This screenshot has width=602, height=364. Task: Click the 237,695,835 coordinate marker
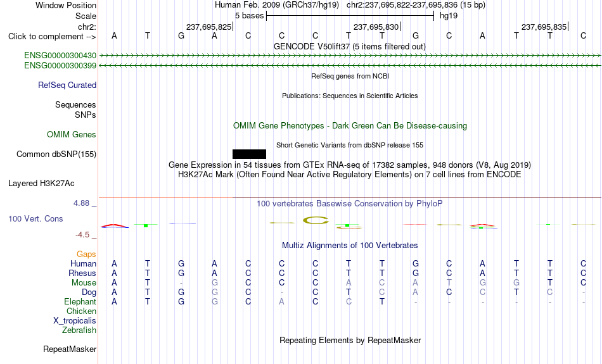[544, 27]
